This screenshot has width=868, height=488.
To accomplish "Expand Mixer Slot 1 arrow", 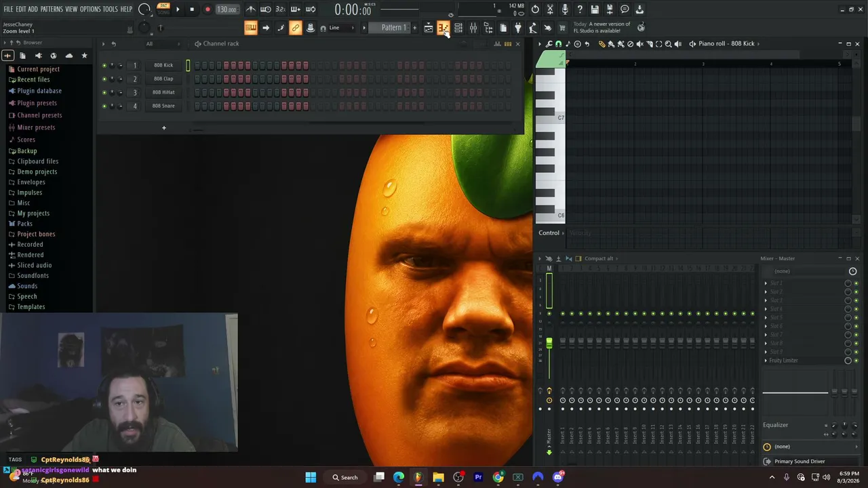I will tap(766, 283).
